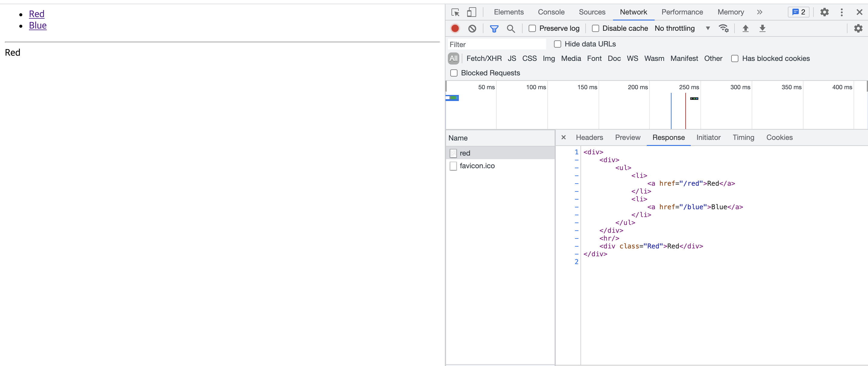The image size is (868, 366).
Task: Clear the network log
Action: coord(472,29)
